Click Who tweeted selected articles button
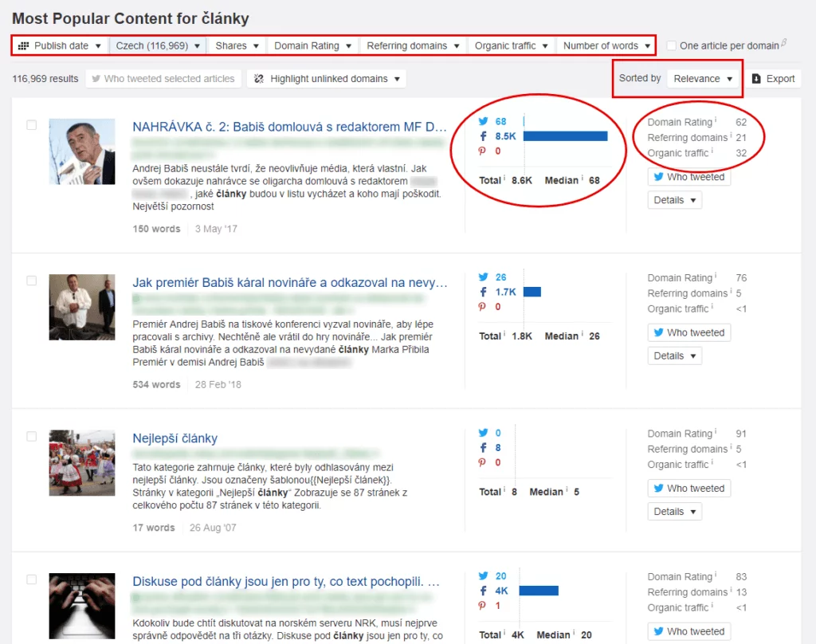Viewport: 816px width, 644px height. (163, 79)
